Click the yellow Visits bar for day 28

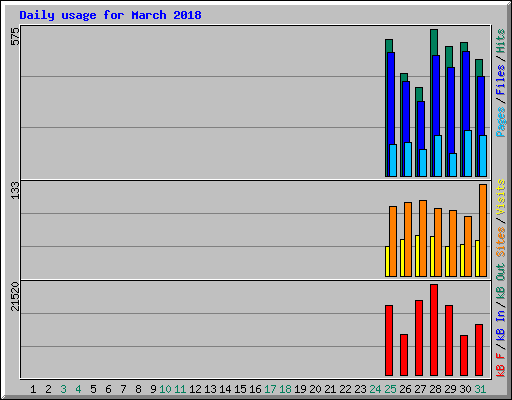pos(432,256)
